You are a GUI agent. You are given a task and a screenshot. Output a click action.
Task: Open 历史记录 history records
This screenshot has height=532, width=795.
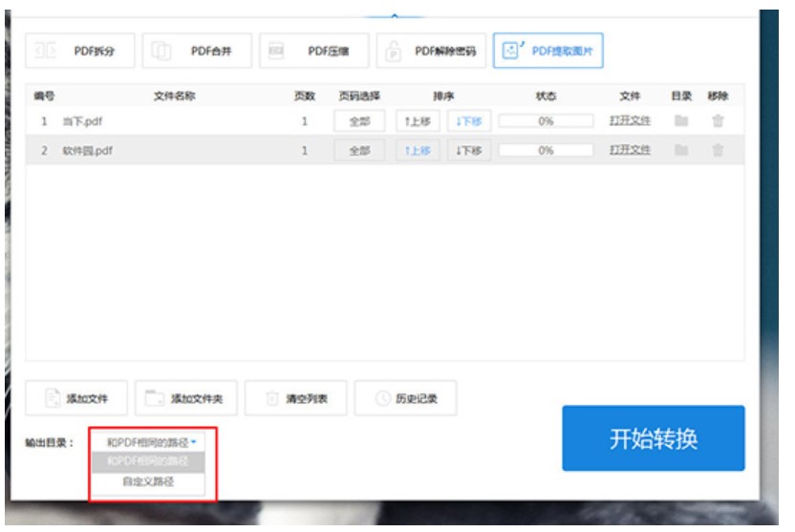tap(405, 399)
